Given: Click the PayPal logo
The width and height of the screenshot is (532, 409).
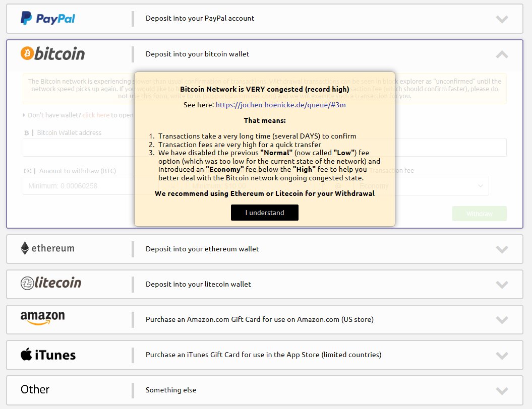Looking at the screenshot, I should click(48, 18).
